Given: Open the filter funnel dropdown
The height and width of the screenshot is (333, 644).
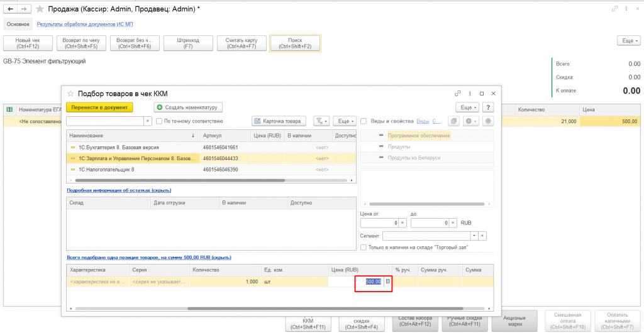Looking at the screenshot, I should (x=321, y=121).
